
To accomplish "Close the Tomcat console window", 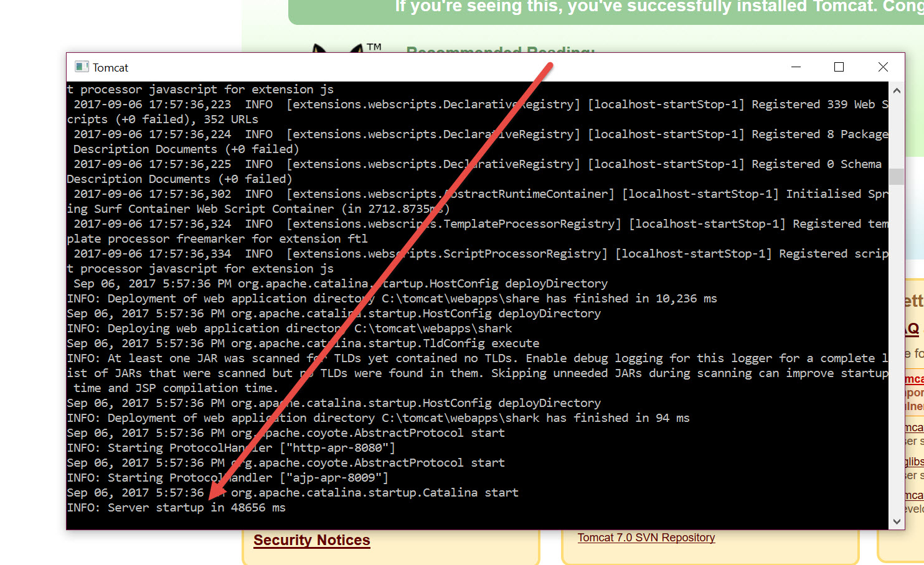I will pyautogui.click(x=882, y=67).
